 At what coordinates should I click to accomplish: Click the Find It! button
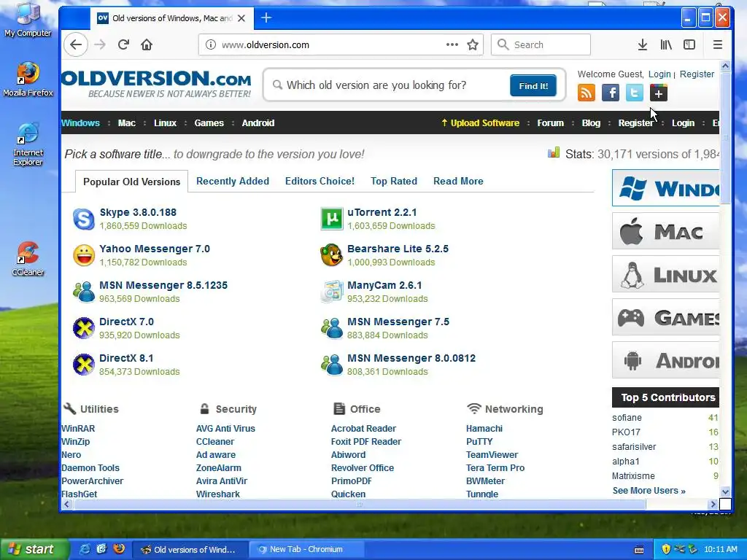tap(533, 86)
